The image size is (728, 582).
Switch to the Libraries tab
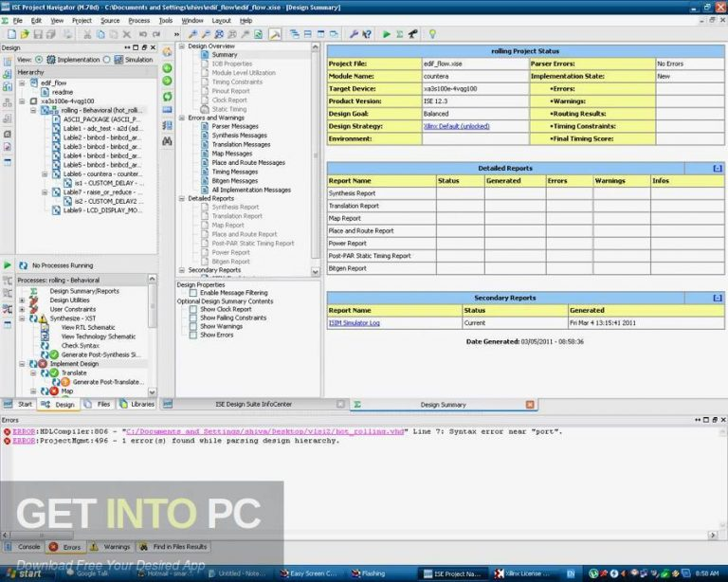(136, 404)
